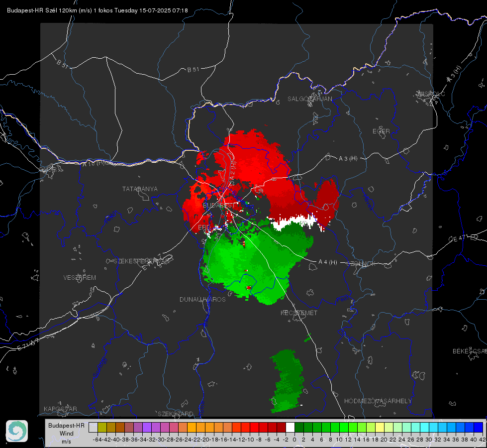Screen dimensions: 487x448
Task: Click the HÓDMEZŐVÁSÁRHELY city label
Action: point(378,401)
